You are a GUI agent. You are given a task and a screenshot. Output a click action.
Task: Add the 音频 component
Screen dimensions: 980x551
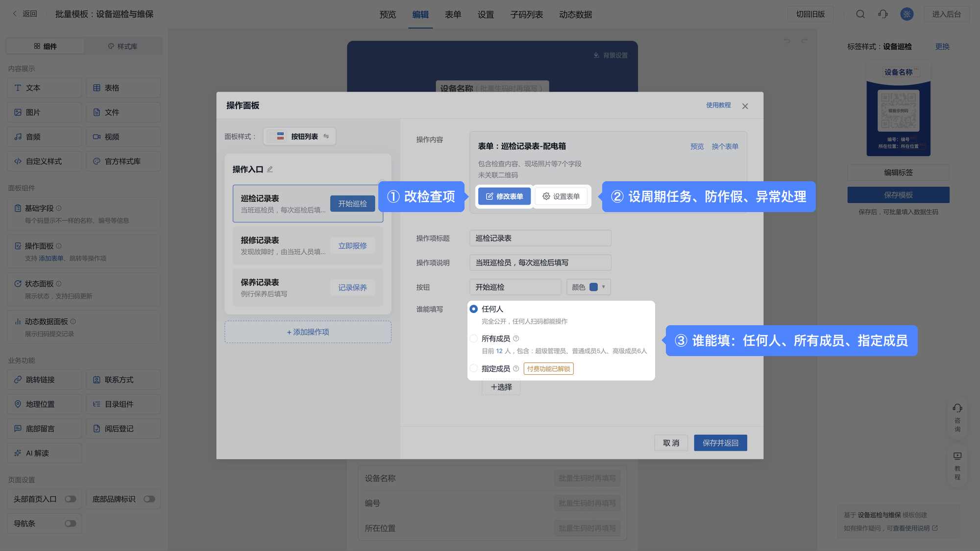pyautogui.click(x=45, y=137)
